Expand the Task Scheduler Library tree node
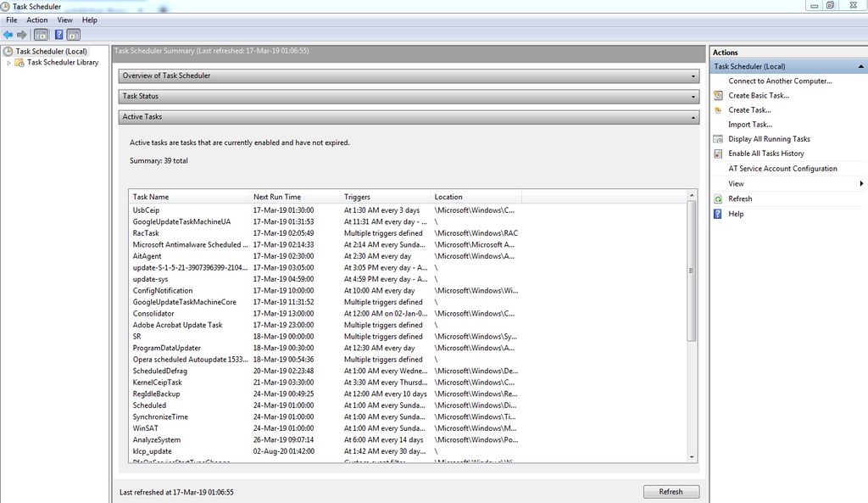Viewport: 868px width, 503px height. click(8, 63)
